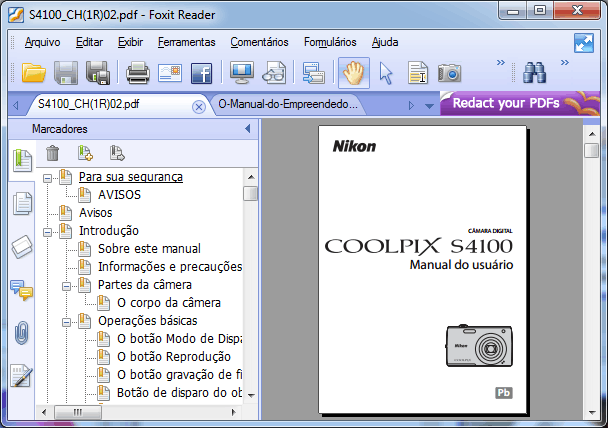
Task: Open the Bookmarks sidebar panel icon
Action: click(22, 160)
